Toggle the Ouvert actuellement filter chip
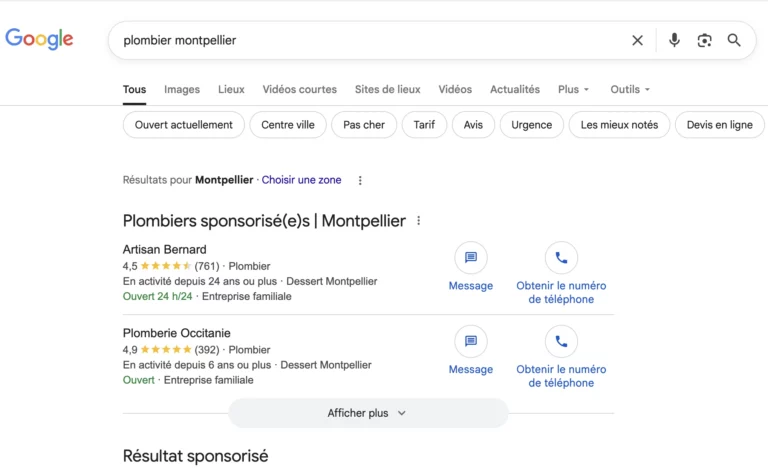Viewport: 768px width, 474px height. point(183,125)
